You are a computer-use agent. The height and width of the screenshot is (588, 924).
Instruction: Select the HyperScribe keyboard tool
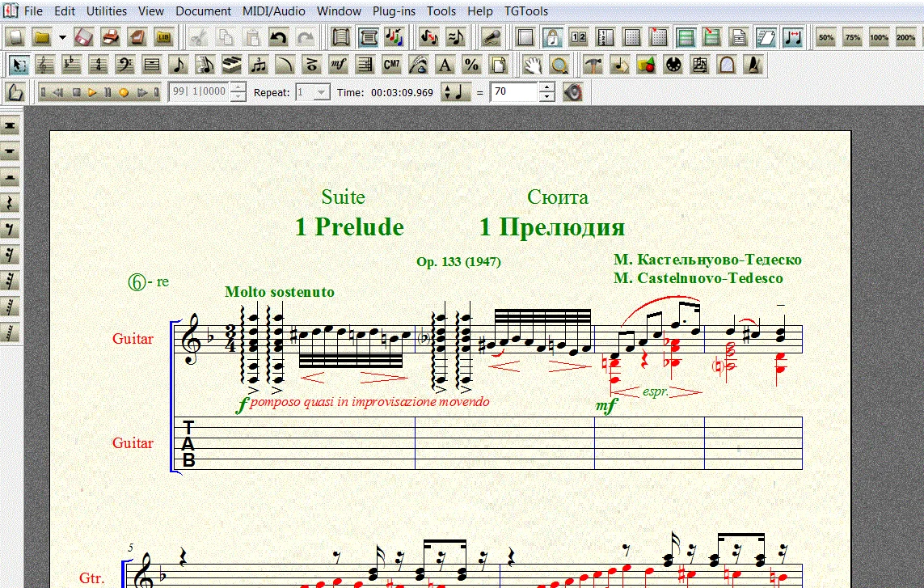tap(231, 64)
